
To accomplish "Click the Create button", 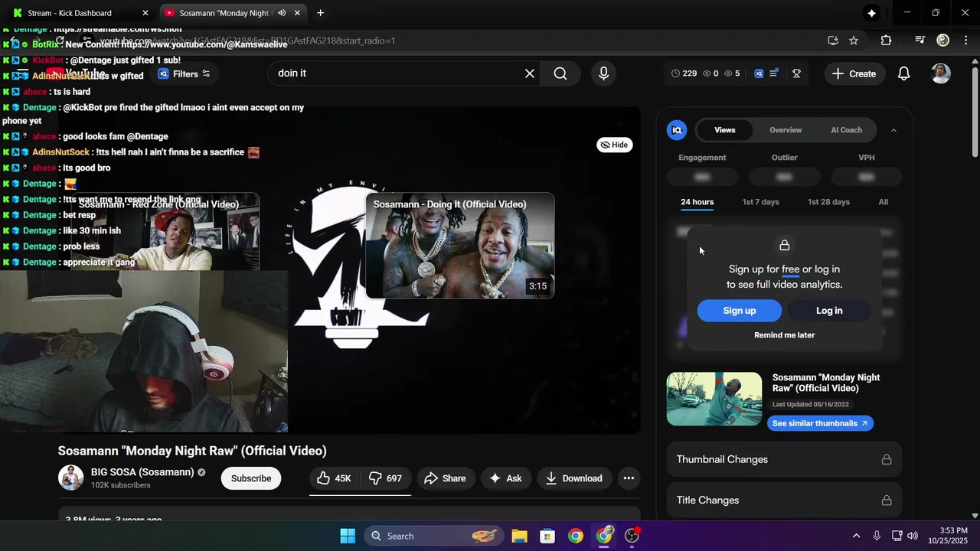I will 854,73.
